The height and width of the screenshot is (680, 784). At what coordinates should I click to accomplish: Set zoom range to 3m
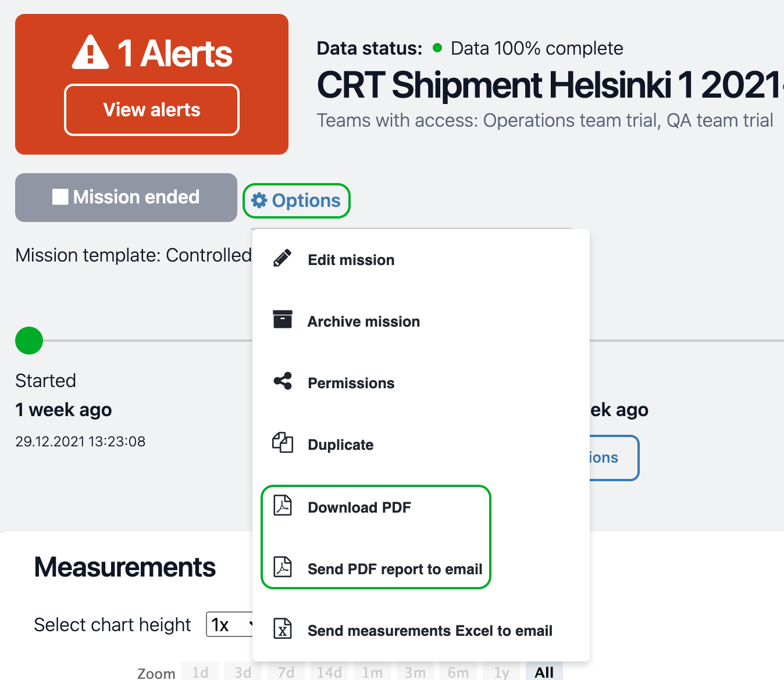[415, 672]
